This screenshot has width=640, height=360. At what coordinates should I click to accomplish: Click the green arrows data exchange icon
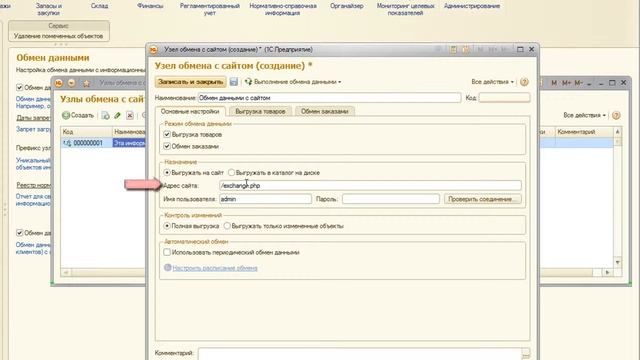pos(248,82)
